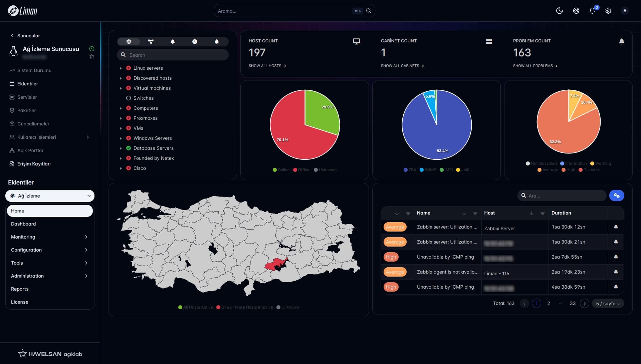This screenshot has height=364, width=641.
Task: Select the host groups layers tab icon
Action: coord(129,42)
